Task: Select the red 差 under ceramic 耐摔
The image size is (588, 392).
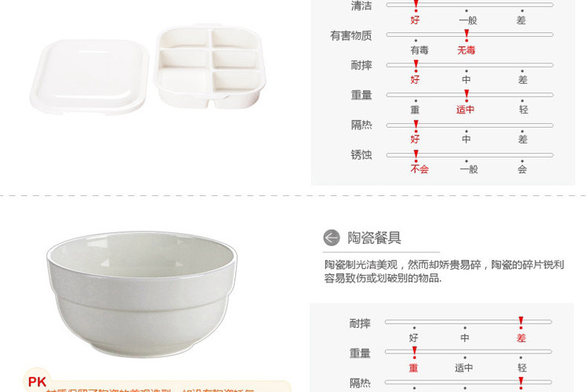Action: [521, 338]
